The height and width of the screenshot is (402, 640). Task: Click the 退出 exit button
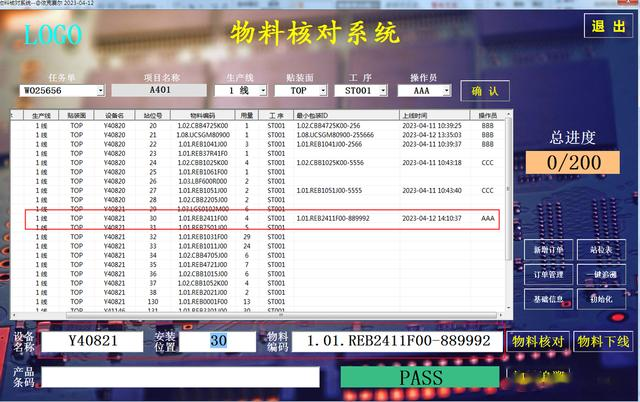tap(608, 26)
